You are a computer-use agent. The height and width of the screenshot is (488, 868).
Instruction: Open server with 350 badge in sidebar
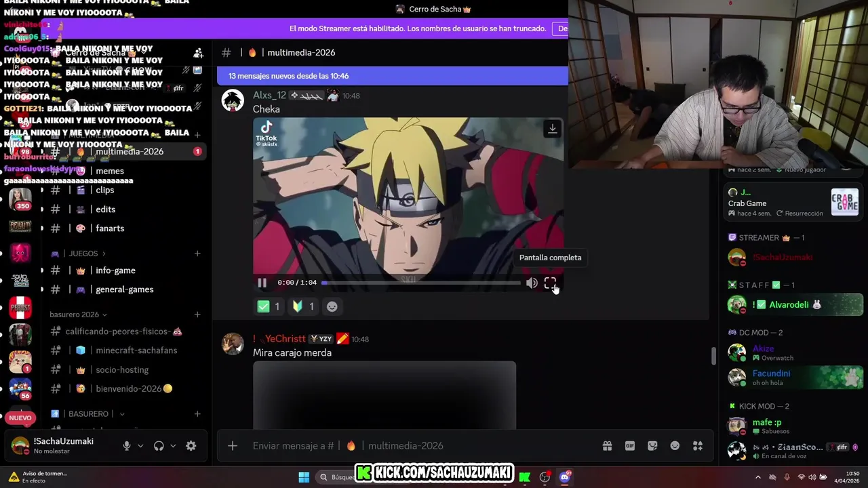[x=20, y=199]
